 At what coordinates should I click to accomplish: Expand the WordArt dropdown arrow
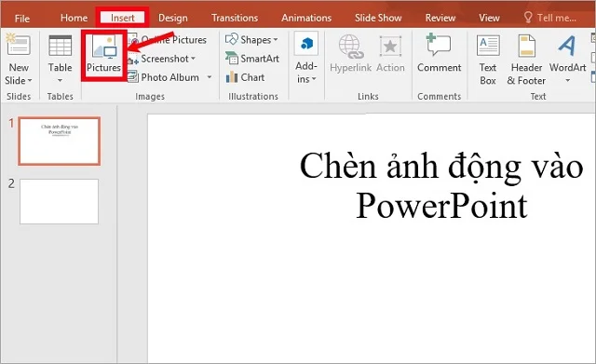point(567,80)
